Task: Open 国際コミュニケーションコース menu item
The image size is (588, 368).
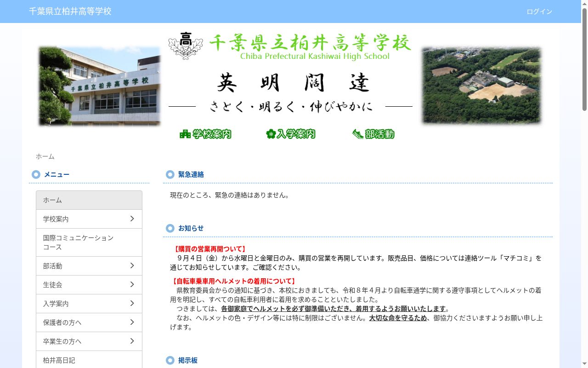Action: (x=89, y=242)
